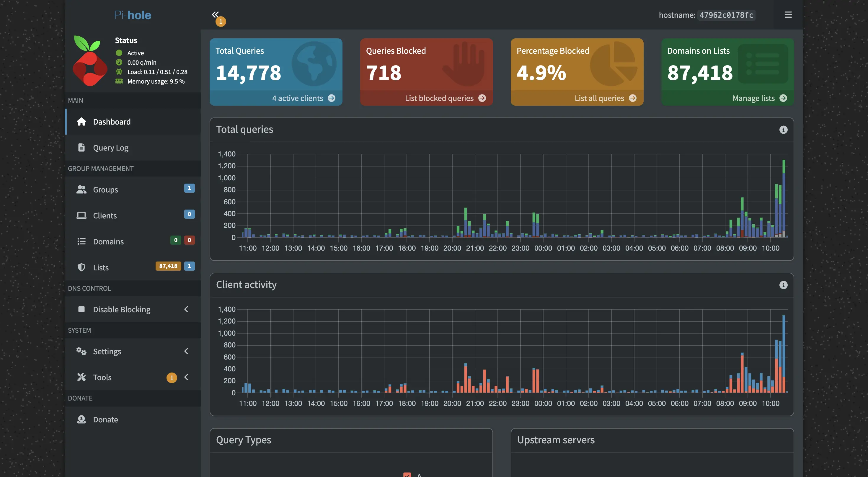The width and height of the screenshot is (868, 477).
Task: Collapse the sidebar with the double-arrow control
Action: [216, 14]
